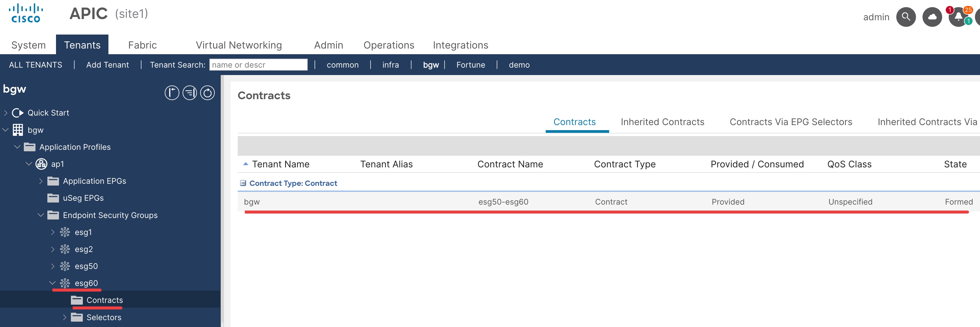Click the first bgw navigation pane toolbar icon
Viewport: 980px width, 327px height.
pos(172,93)
